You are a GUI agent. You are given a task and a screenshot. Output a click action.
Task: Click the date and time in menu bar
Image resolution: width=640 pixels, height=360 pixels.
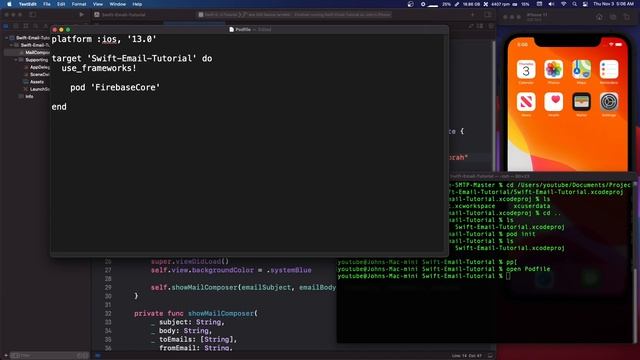coord(613,4)
